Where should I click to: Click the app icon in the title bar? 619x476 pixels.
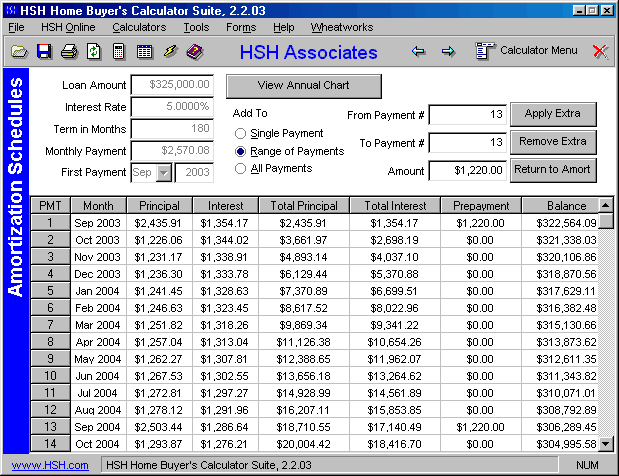click(11, 10)
